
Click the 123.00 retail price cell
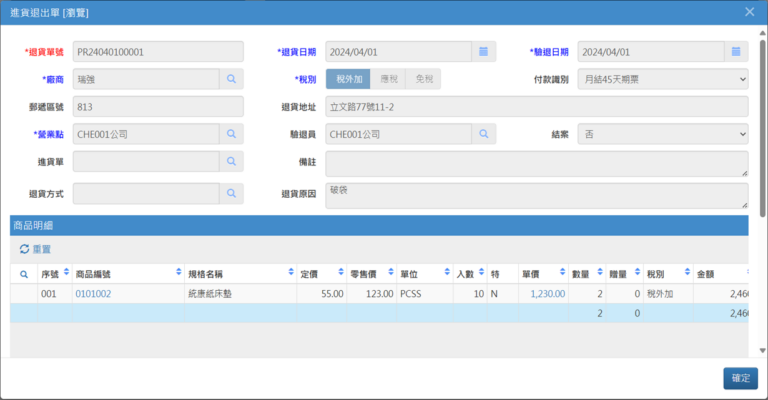pos(372,294)
